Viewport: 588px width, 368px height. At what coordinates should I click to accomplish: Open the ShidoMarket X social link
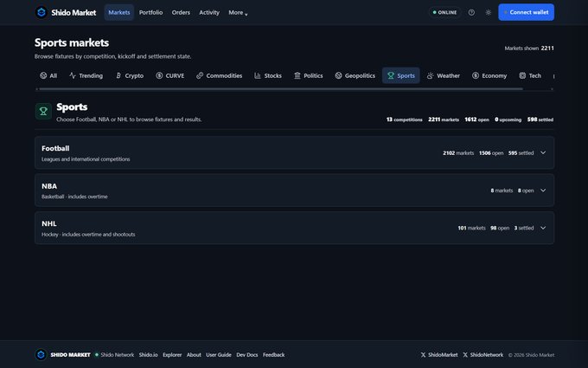[439, 355]
